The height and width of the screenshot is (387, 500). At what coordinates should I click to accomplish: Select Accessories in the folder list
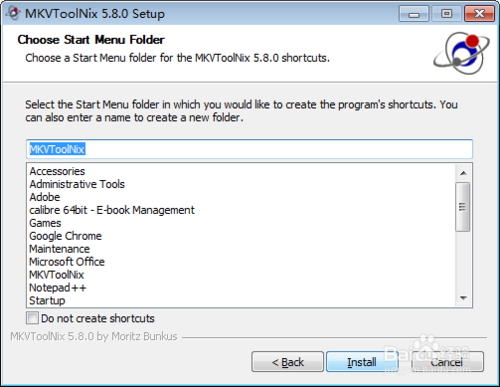pos(57,171)
